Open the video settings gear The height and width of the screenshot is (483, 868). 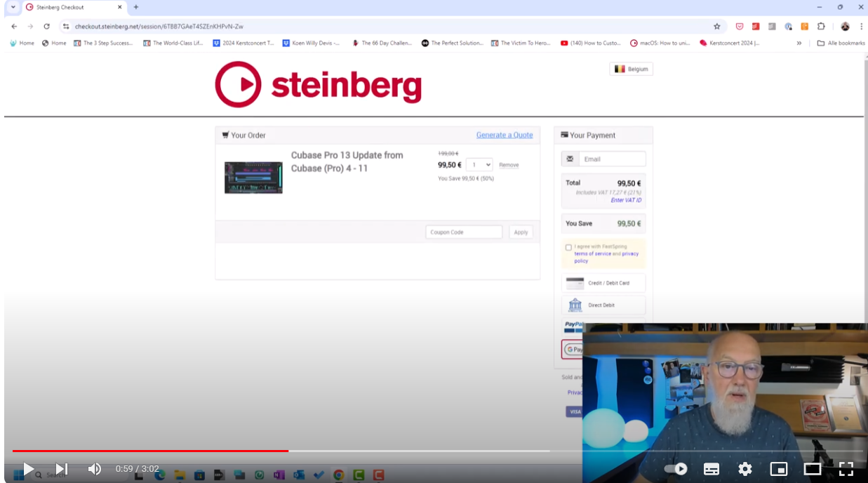(745, 469)
